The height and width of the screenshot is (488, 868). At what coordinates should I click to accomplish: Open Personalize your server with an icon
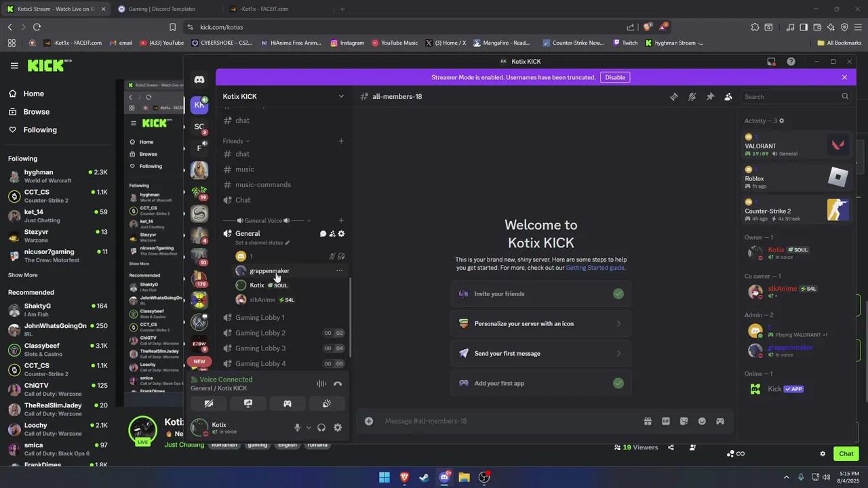pyautogui.click(x=541, y=323)
